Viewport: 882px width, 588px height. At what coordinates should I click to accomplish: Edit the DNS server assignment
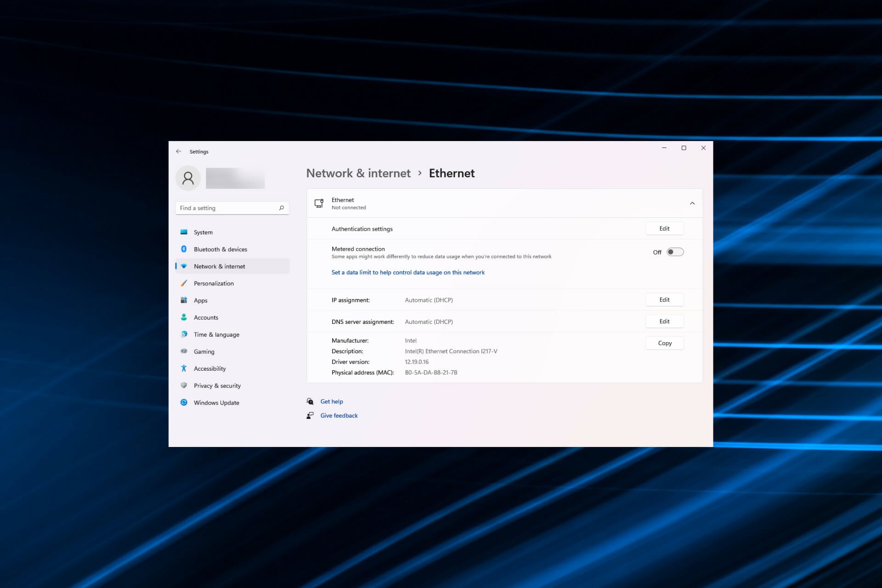coord(664,321)
